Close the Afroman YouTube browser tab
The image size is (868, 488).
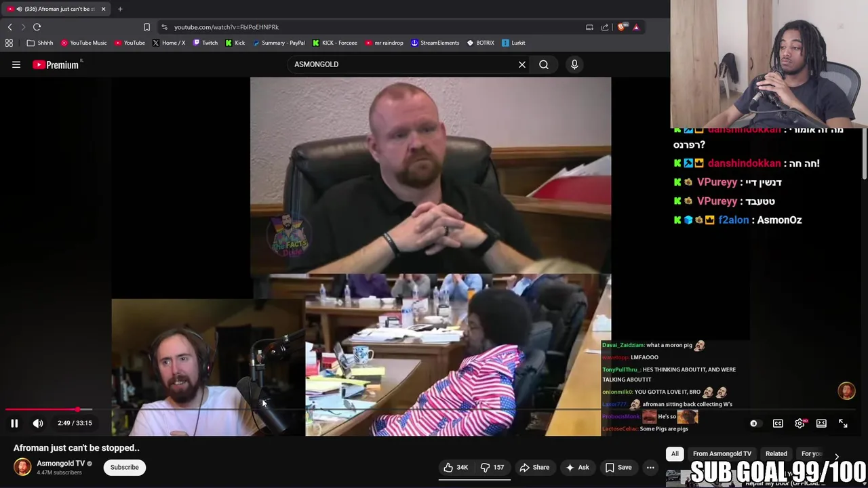tap(104, 9)
